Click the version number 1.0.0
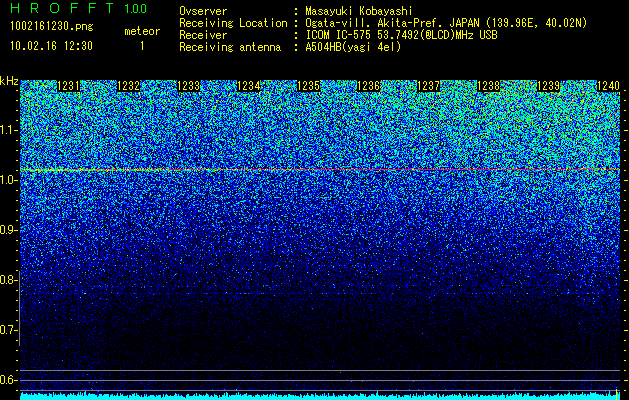629x400 pixels. [x=136, y=9]
